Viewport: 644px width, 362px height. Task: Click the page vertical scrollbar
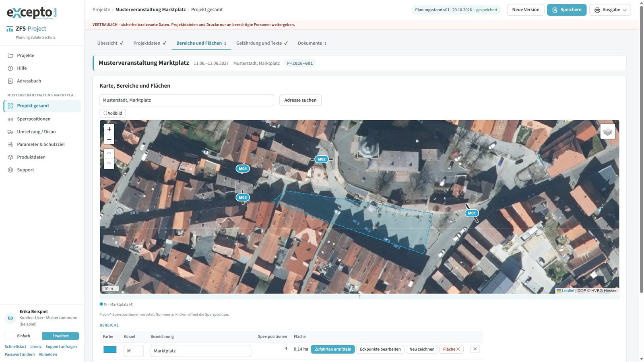pyautogui.click(x=641, y=149)
